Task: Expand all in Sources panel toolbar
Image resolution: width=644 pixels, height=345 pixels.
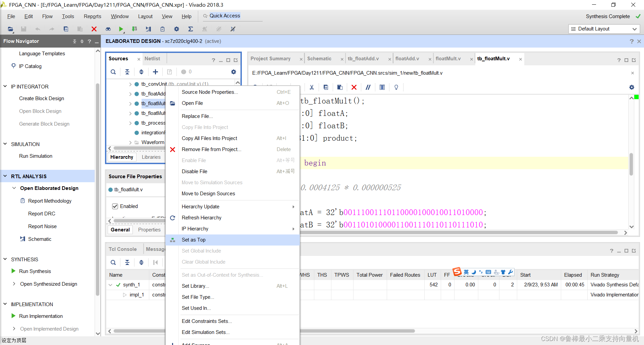Action: click(141, 72)
